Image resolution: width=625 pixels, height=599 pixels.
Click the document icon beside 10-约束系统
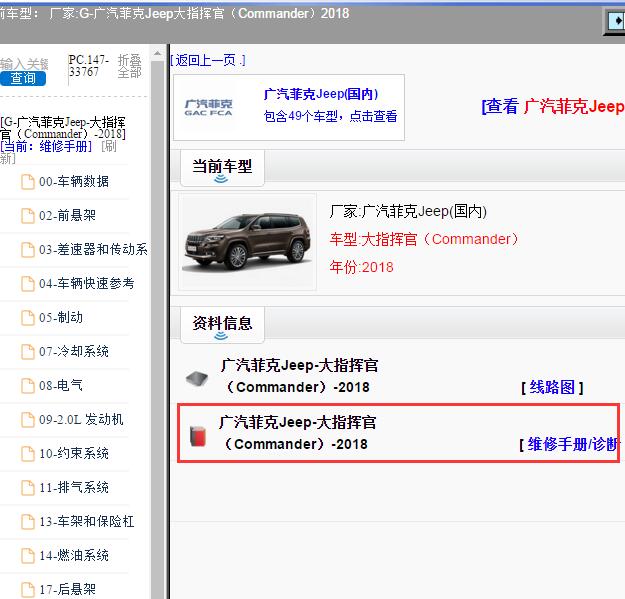point(28,454)
